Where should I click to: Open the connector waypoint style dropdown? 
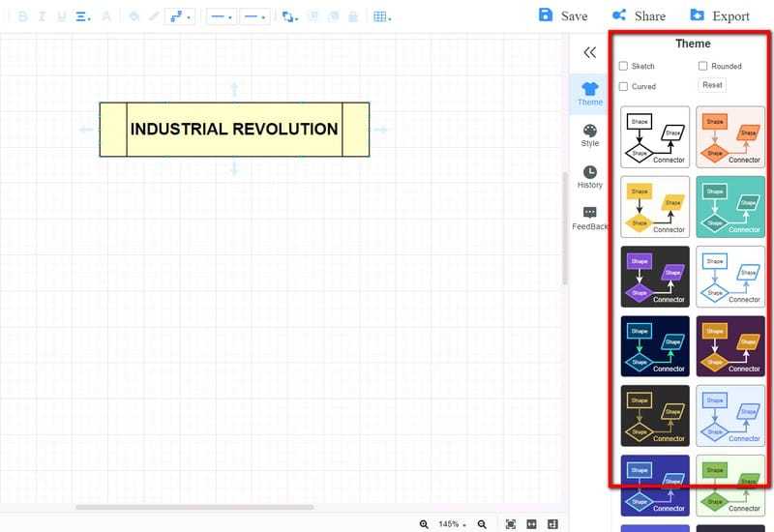pos(180,16)
